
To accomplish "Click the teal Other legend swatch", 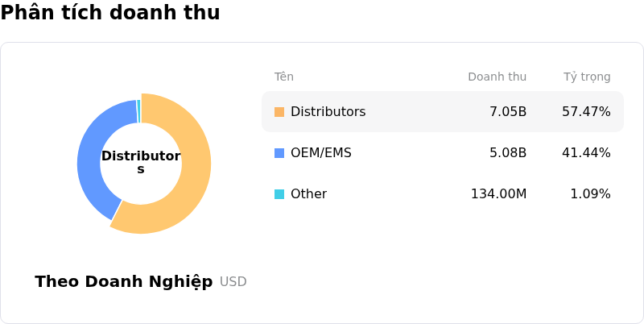I will pyautogui.click(x=279, y=194).
